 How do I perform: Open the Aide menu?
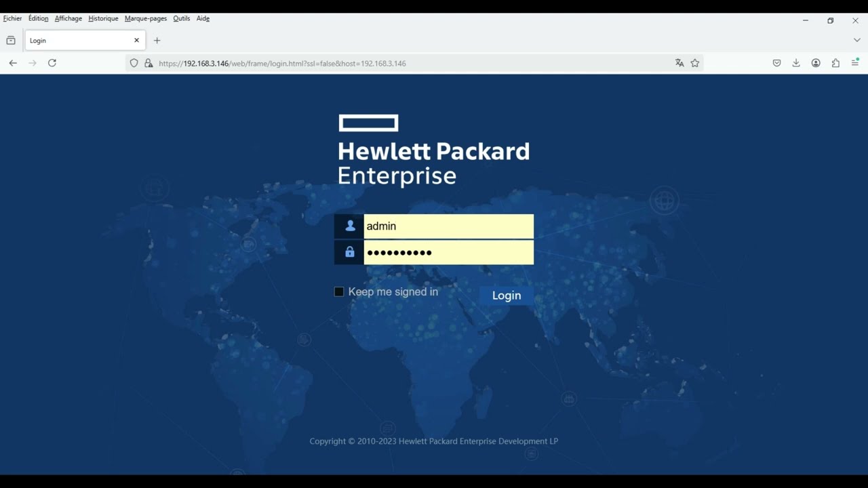203,18
